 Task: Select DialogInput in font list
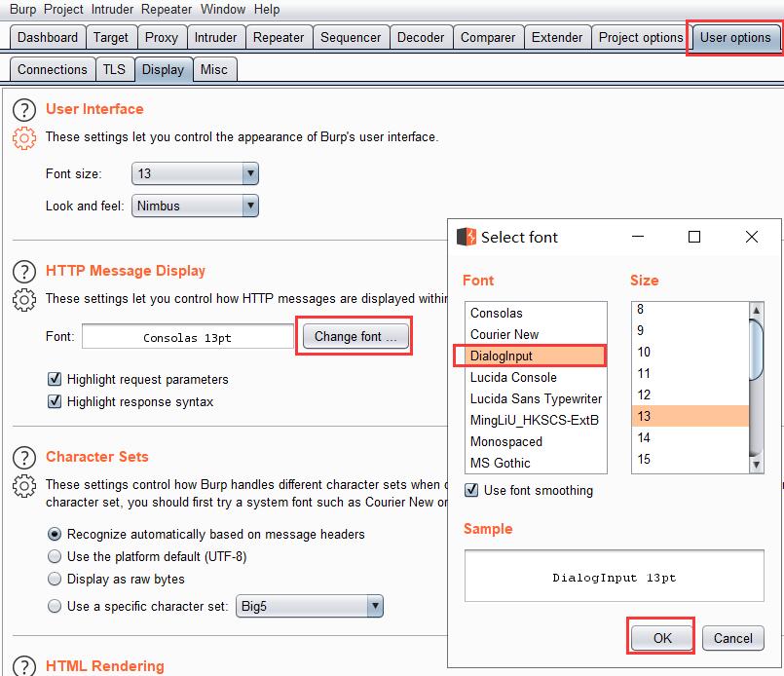[536, 356]
